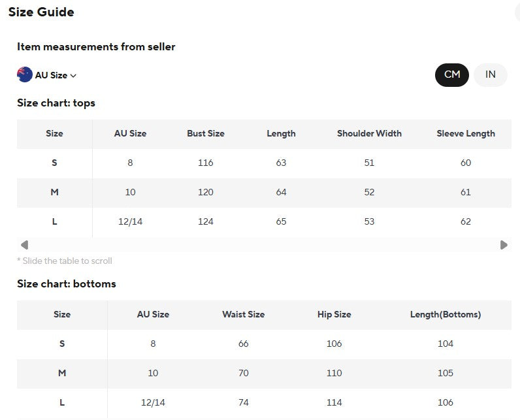The width and height of the screenshot is (520, 420).
Task: Click the left scroll arrow of tops table
Action: click(x=24, y=245)
